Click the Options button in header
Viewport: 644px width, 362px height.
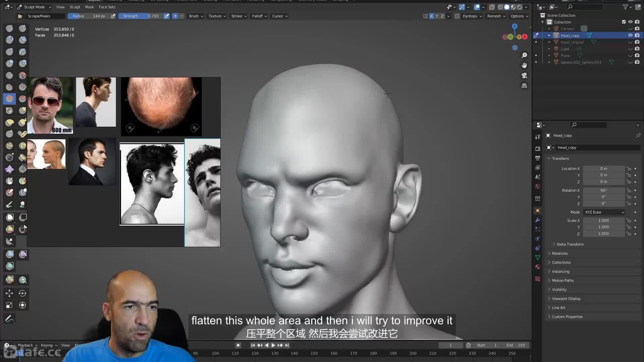pos(519,16)
